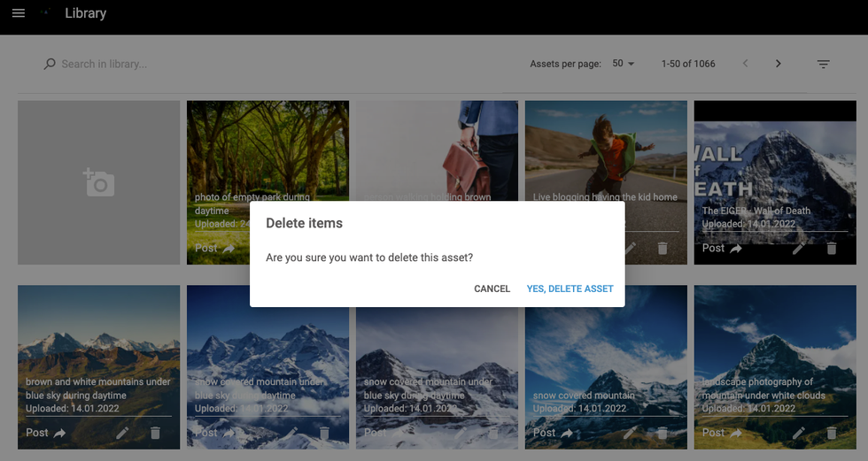Delete the landscape photography mountain asset
The width and height of the screenshot is (868, 461).
click(831, 433)
